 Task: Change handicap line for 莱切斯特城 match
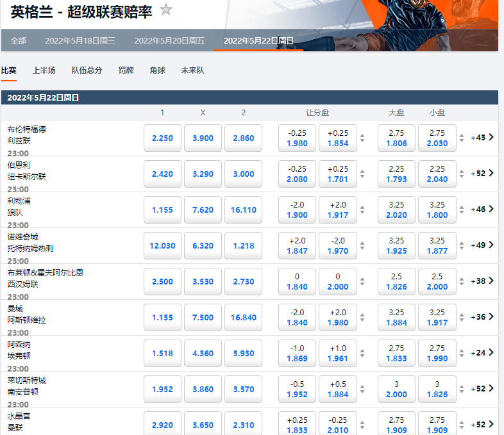(x=362, y=390)
